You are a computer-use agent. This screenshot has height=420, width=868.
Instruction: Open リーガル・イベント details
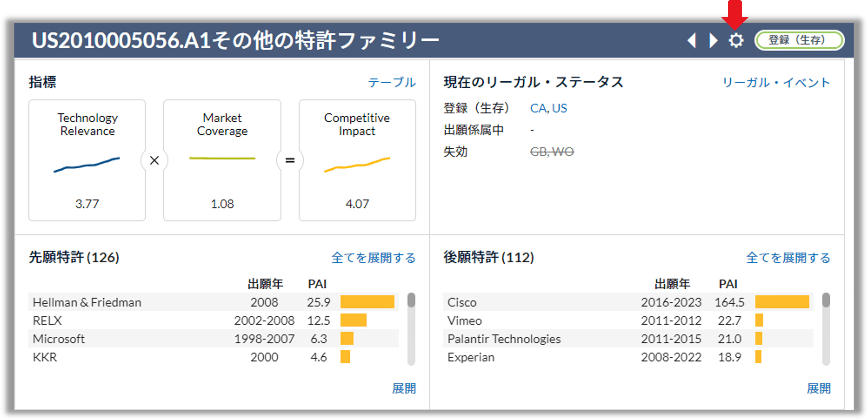click(x=776, y=82)
